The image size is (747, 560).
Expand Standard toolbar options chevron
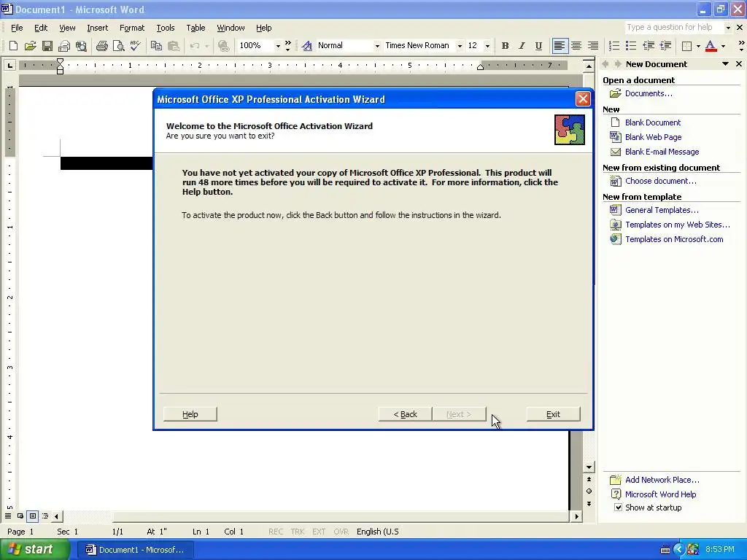[x=287, y=46]
